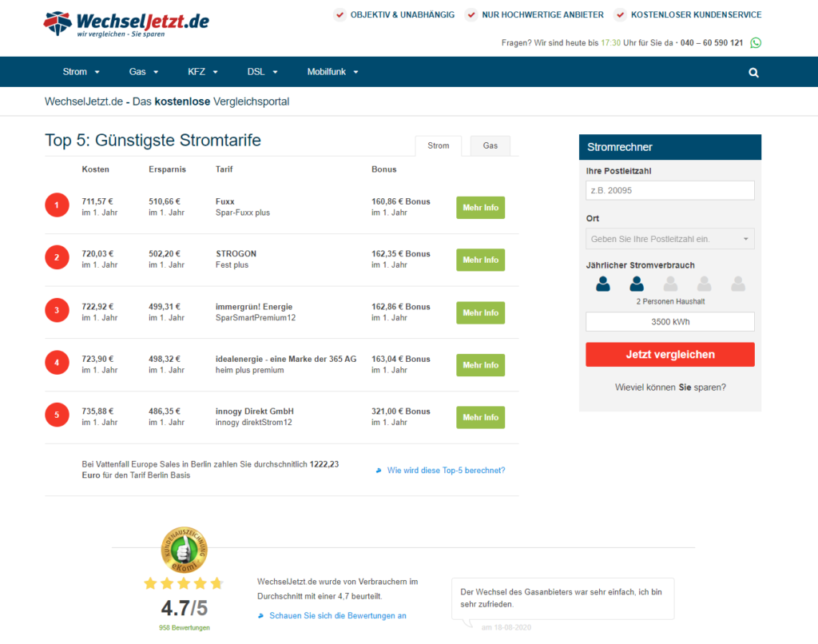Click rank 5 red circle

[57, 415]
